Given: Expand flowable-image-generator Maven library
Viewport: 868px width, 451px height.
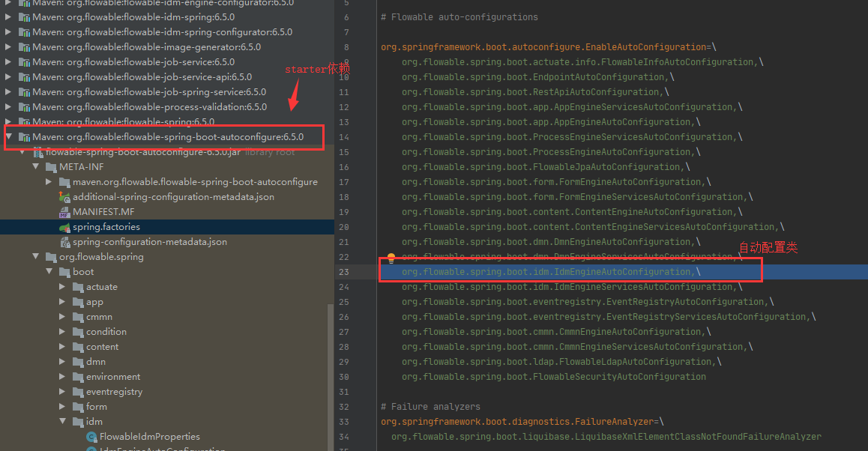Looking at the screenshot, I should pos(8,47).
